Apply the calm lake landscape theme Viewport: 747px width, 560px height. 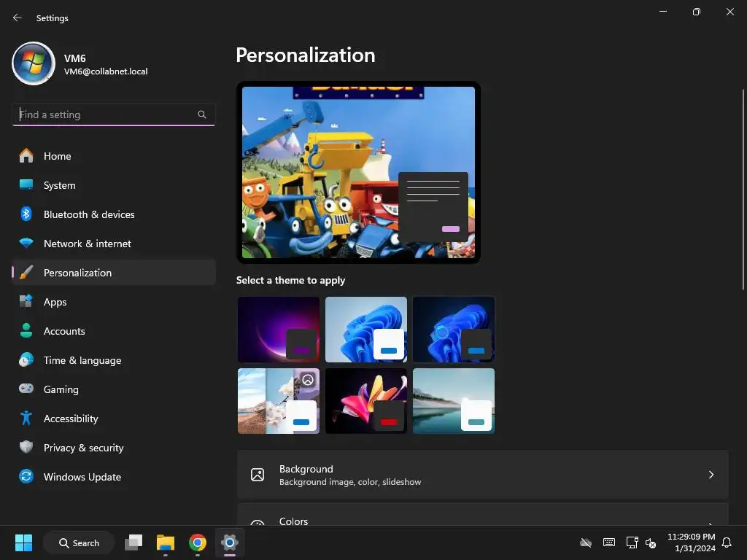454,401
